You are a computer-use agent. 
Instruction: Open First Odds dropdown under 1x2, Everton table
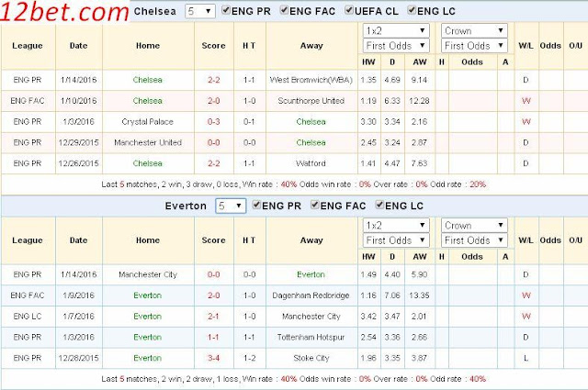(x=396, y=240)
